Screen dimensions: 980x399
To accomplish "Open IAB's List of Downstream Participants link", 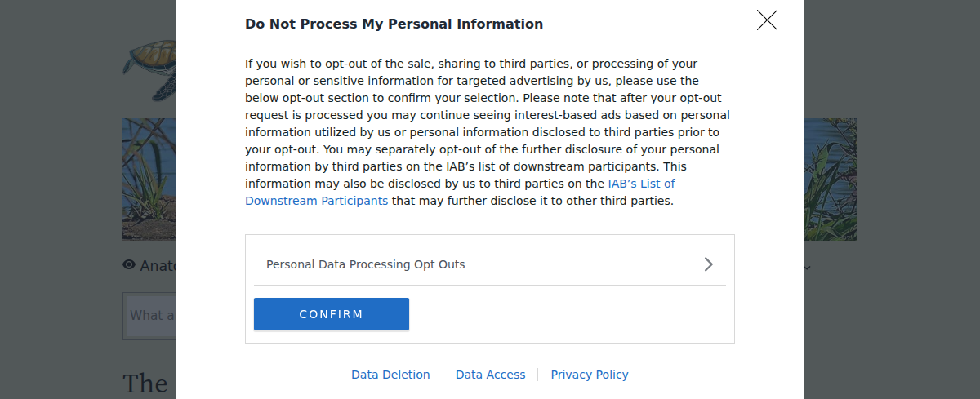I will (316, 201).
